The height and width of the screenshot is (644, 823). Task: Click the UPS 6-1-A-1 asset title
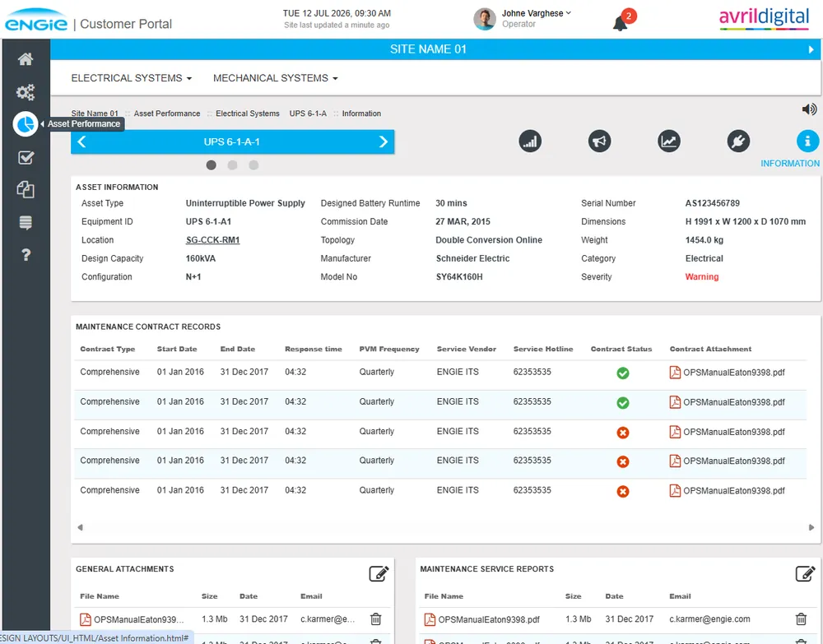tap(232, 141)
